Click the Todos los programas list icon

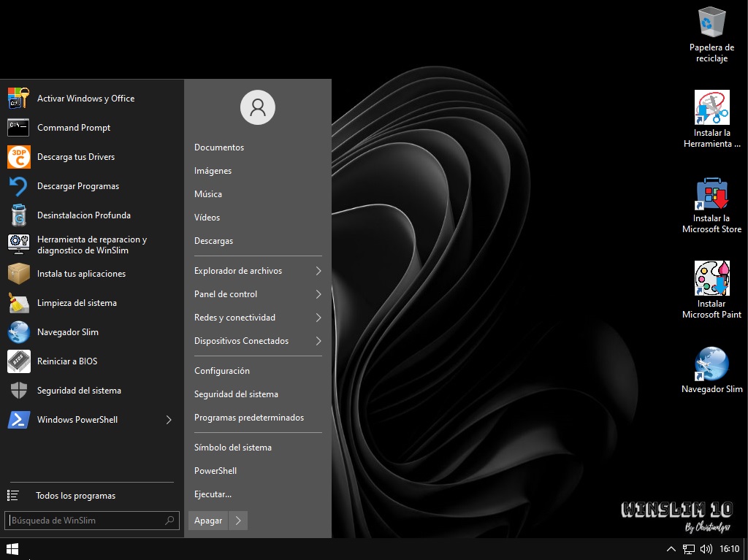(x=13, y=496)
